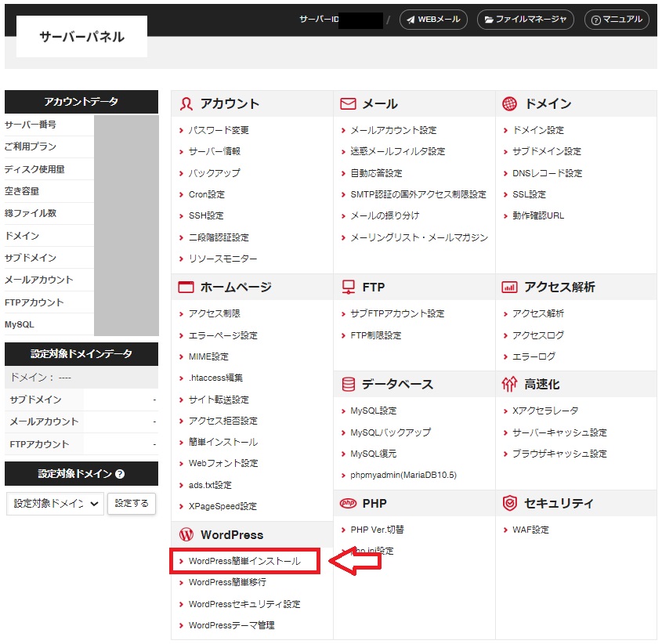
Task: Open パスワード変更
Action: tap(219, 130)
